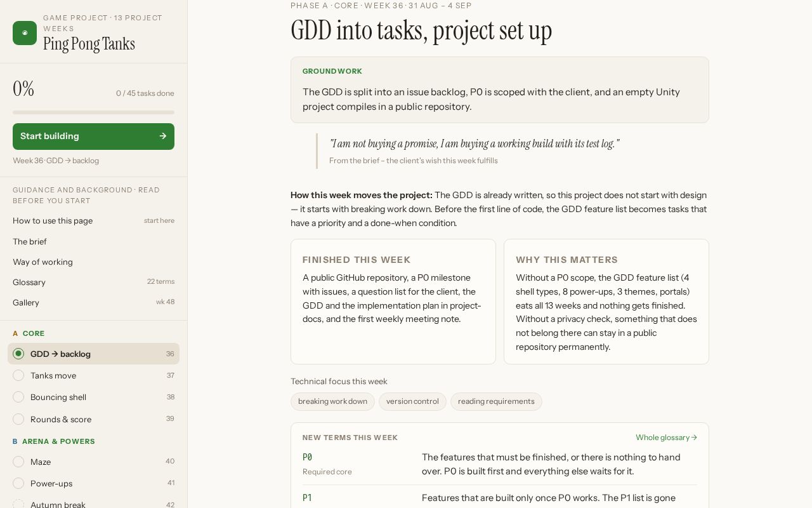This screenshot has width=812, height=508.
Task: Open Rounds & score week 39 item
Action: pyautogui.click(x=93, y=419)
